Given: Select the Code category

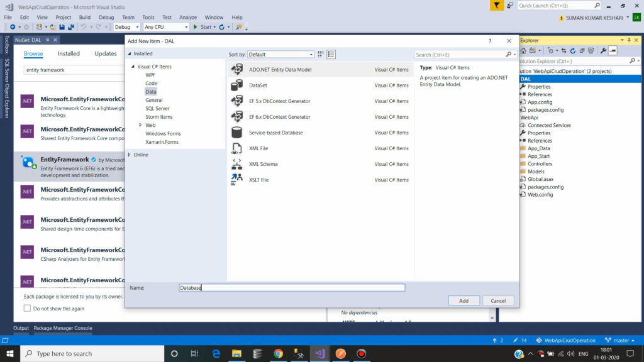Looking at the screenshot, I should [x=151, y=84].
